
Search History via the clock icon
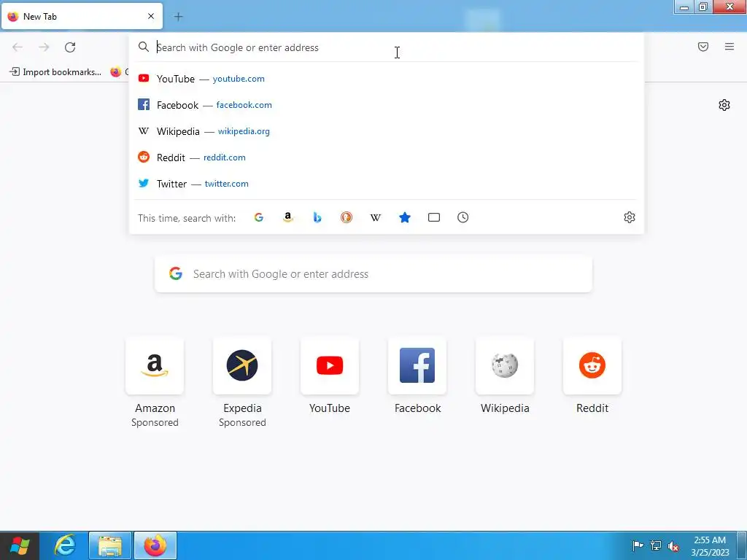click(x=463, y=217)
